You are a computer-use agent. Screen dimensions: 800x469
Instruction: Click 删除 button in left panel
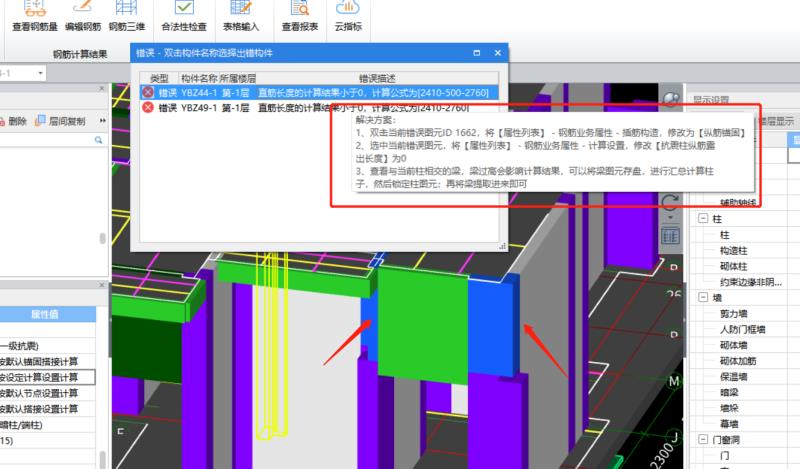[13, 121]
